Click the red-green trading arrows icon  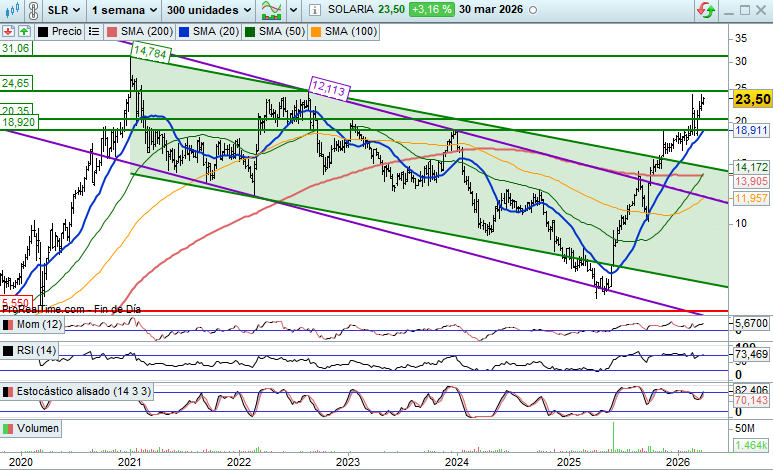pos(706,9)
